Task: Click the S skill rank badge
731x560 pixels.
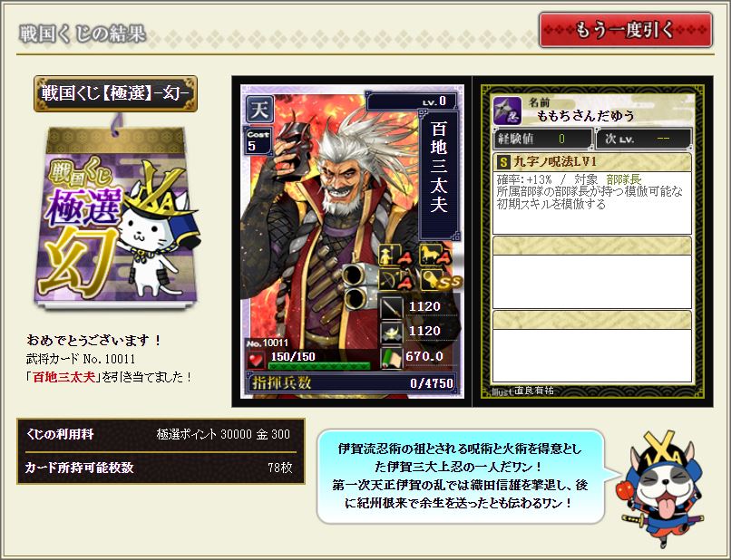Action: coord(503,162)
